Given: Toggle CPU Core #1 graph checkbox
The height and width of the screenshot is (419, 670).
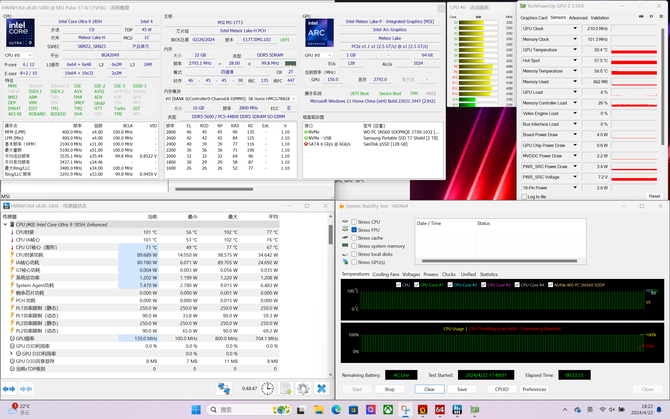Looking at the screenshot, I should (417, 285).
